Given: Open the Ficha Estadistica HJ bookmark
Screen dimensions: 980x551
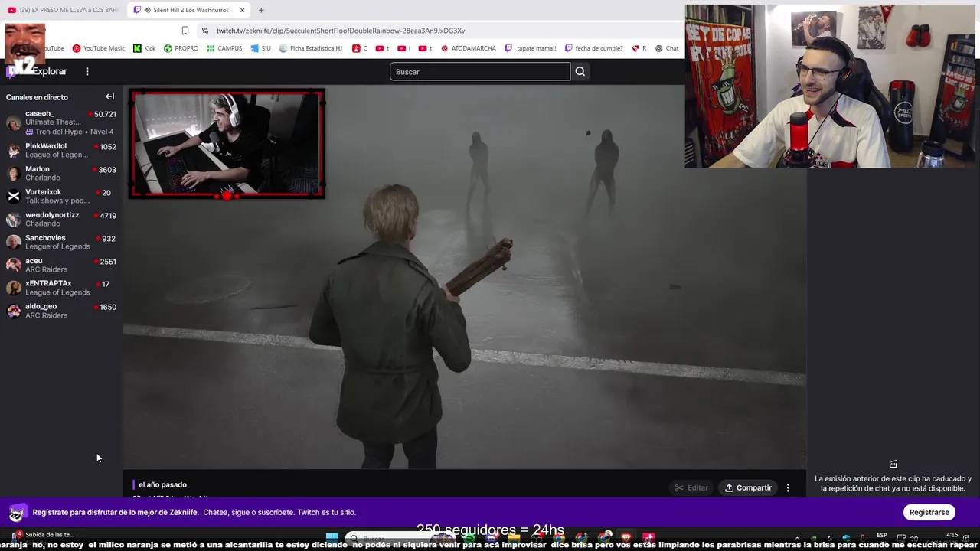Looking at the screenshot, I should click(x=311, y=48).
